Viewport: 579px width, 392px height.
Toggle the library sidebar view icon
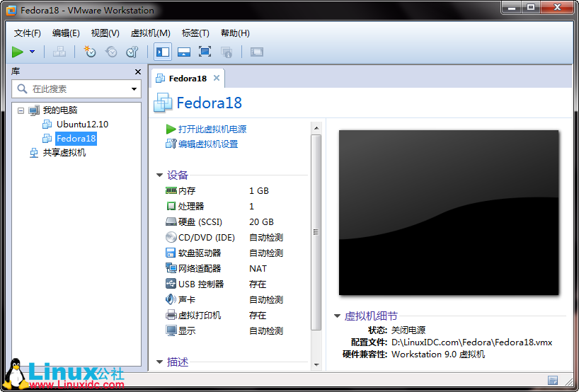pyautogui.click(x=163, y=52)
